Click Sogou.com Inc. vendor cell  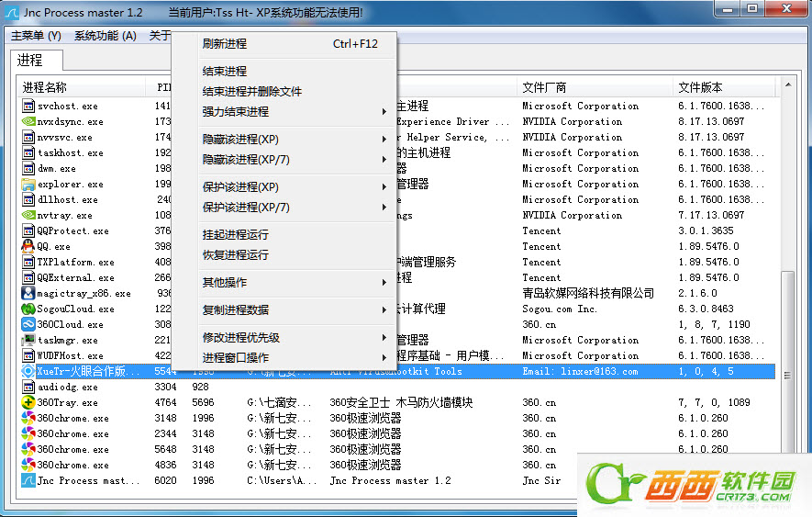click(x=560, y=309)
